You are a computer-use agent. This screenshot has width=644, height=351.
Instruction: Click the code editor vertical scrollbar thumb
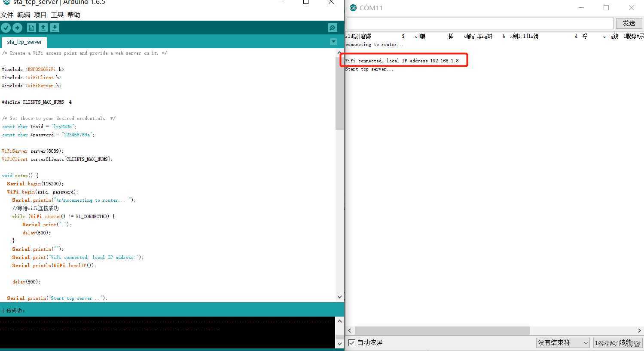coord(339,92)
